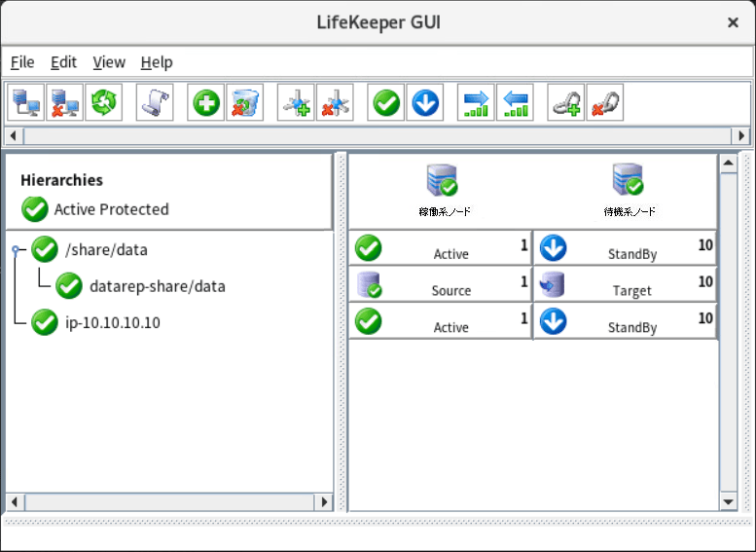Click the 稼働系ノード server icon
Image resolution: width=756 pixels, height=552 pixels.
pos(443,180)
